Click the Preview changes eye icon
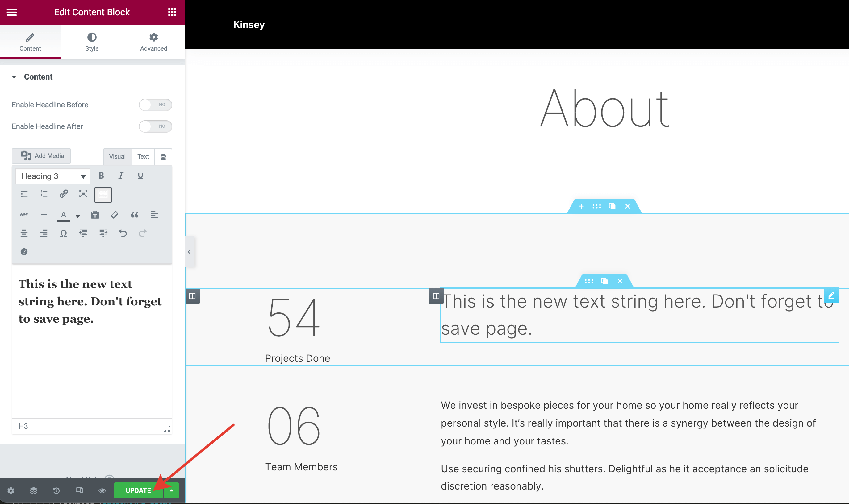The width and height of the screenshot is (849, 504). click(102, 490)
